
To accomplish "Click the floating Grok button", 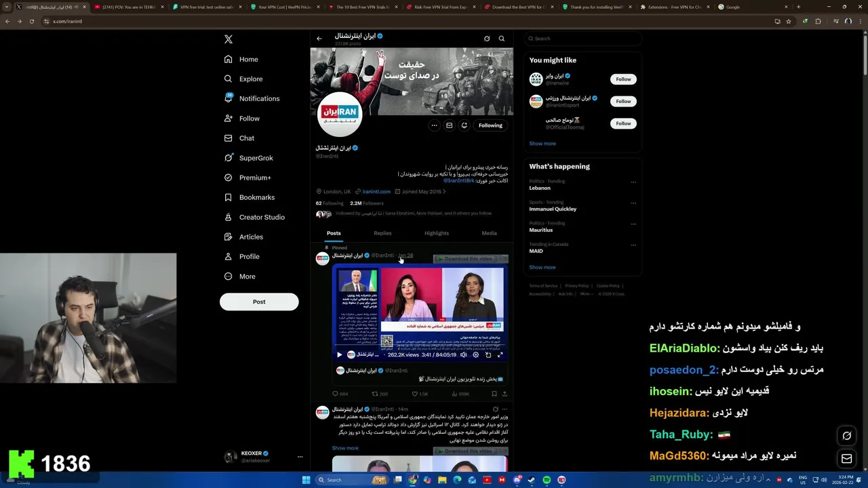I will tap(847, 436).
